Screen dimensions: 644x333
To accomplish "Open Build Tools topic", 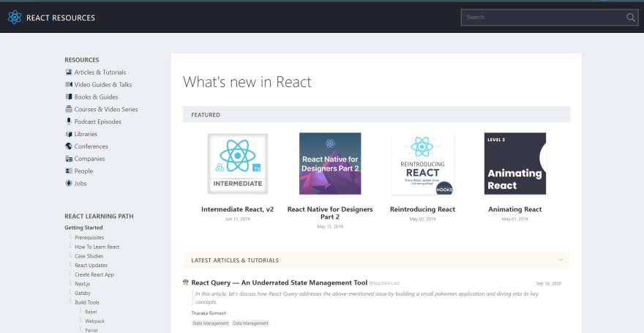I will pyautogui.click(x=87, y=302).
